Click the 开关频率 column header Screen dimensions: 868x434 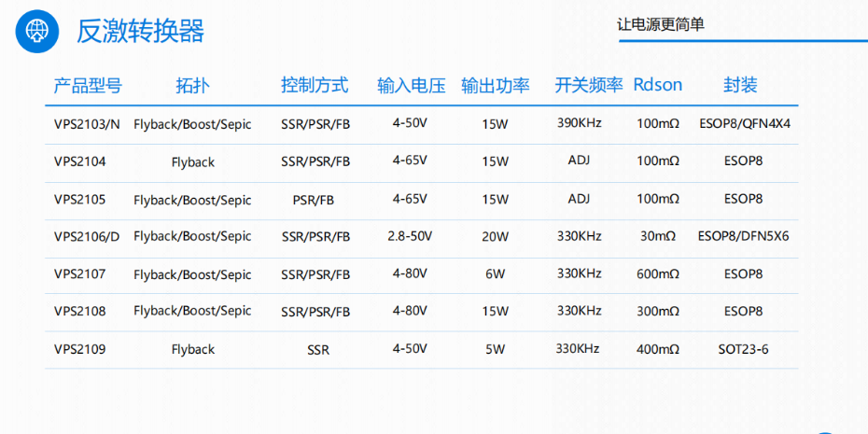click(x=589, y=86)
